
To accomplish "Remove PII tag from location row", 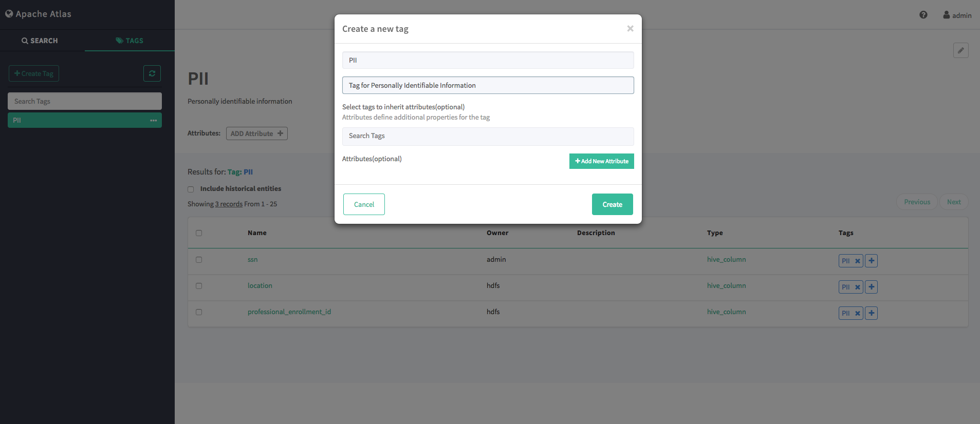I will tap(857, 286).
